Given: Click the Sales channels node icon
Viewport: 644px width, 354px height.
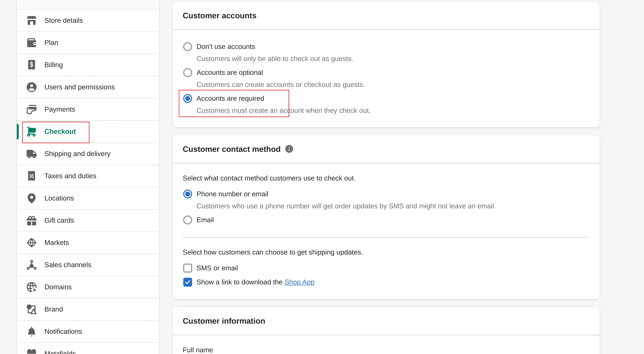Looking at the screenshot, I should [32, 265].
